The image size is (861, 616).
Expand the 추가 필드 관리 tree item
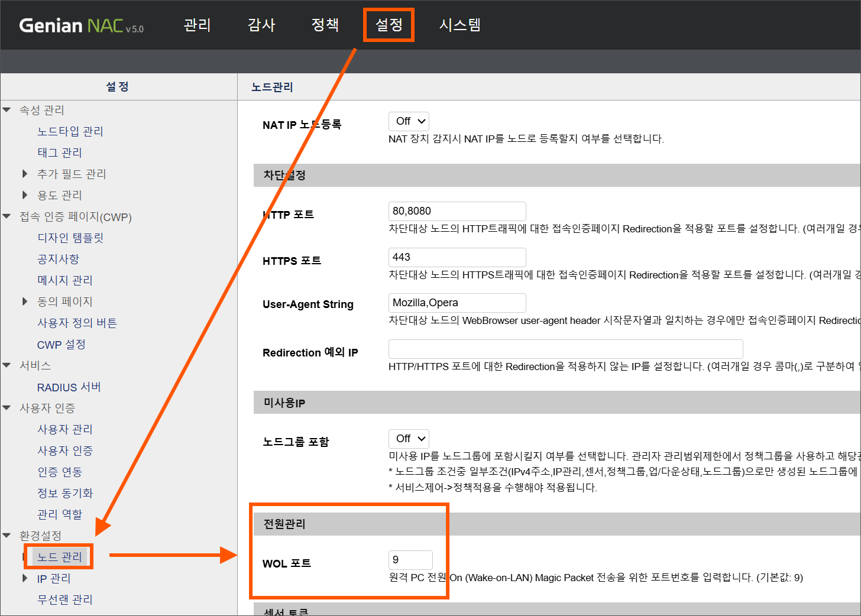pos(25,174)
